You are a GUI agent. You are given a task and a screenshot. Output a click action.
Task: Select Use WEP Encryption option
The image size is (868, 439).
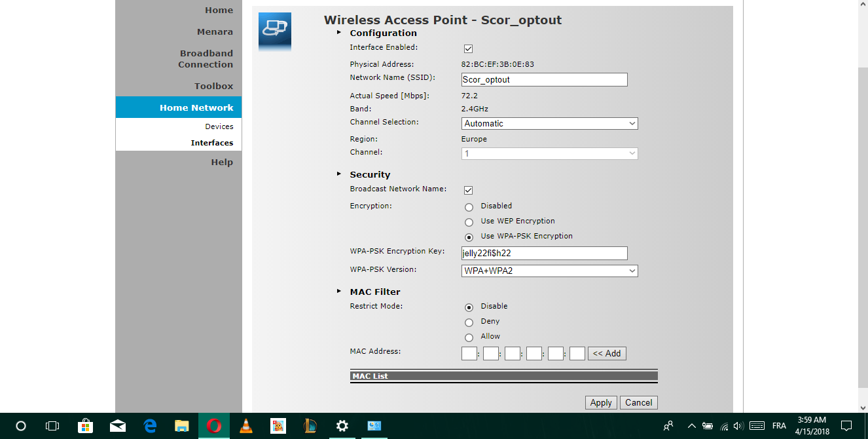coord(469,222)
